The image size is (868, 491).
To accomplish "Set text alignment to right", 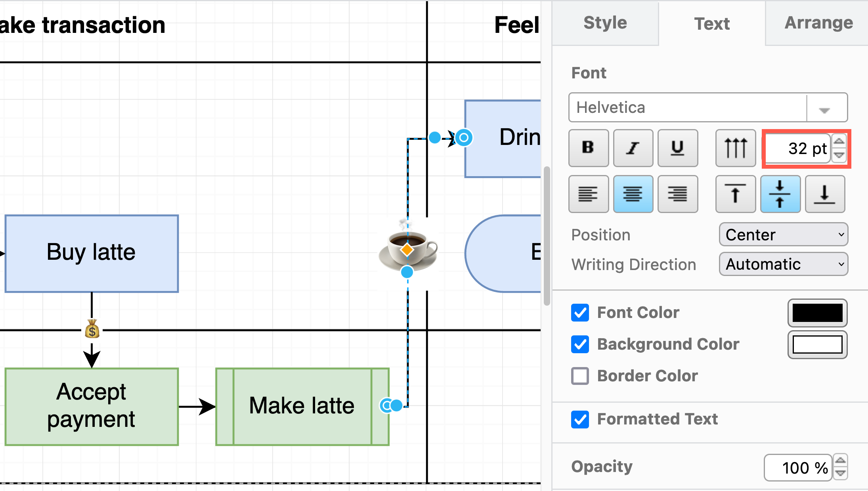I will click(677, 194).
